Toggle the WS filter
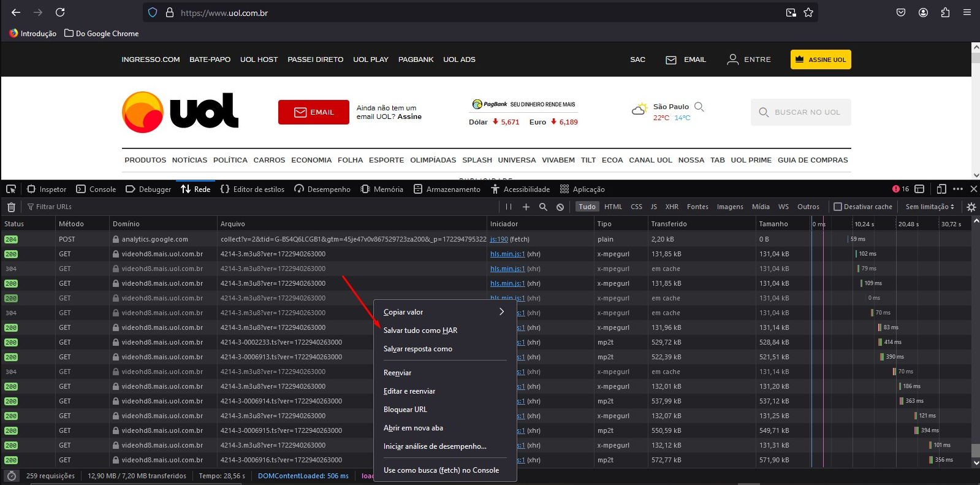This screenshot has height=485, width=980. coord(783,207)
